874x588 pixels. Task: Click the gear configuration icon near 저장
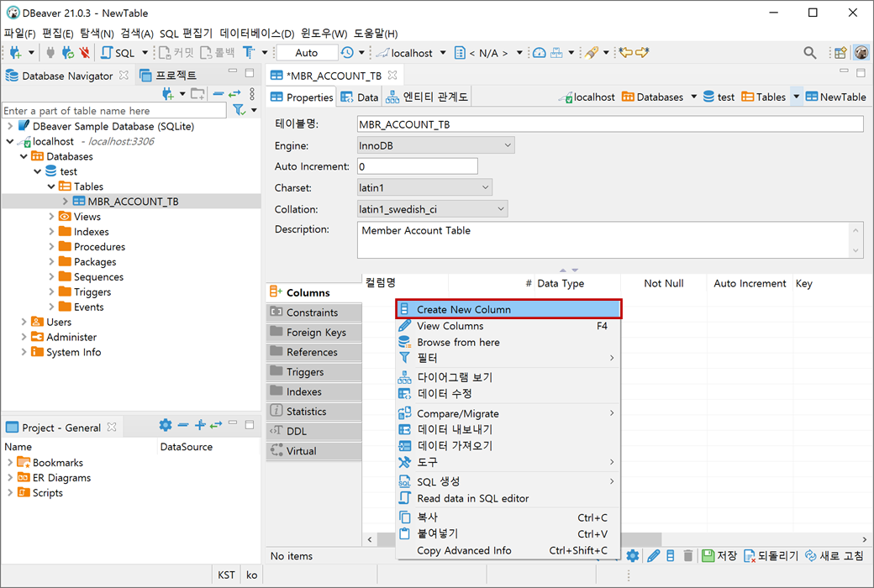634,555
